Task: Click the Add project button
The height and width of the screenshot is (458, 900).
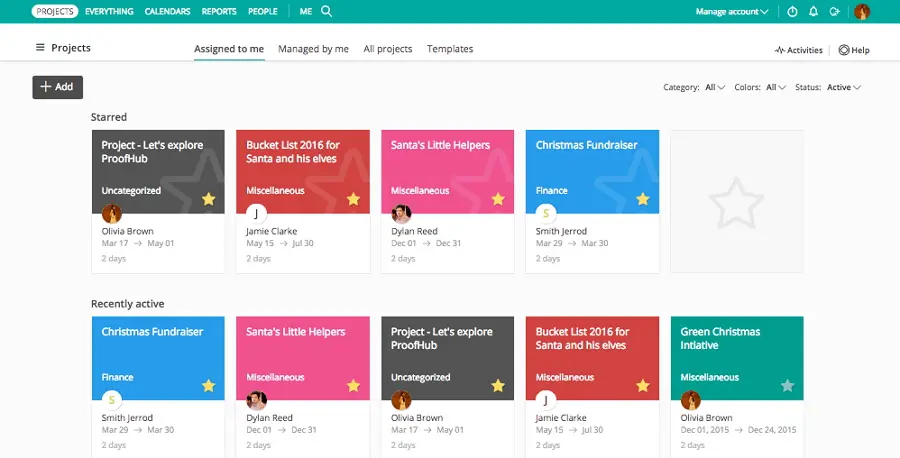Action: tap(57, 87)
